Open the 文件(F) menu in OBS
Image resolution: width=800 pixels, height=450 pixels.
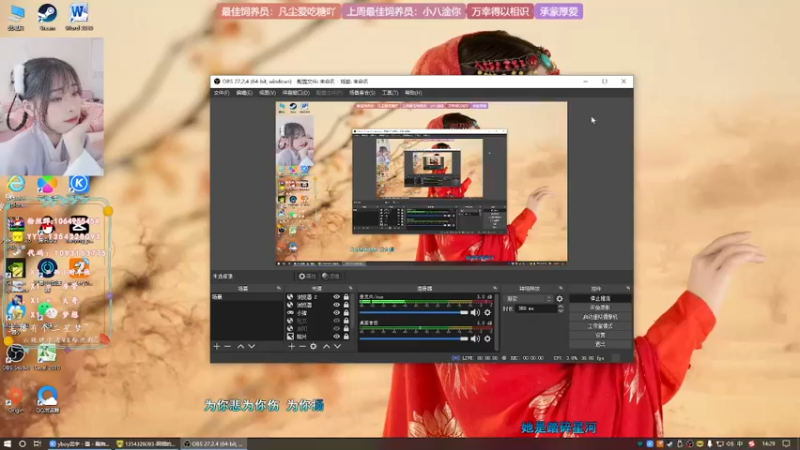click(221, 93)
